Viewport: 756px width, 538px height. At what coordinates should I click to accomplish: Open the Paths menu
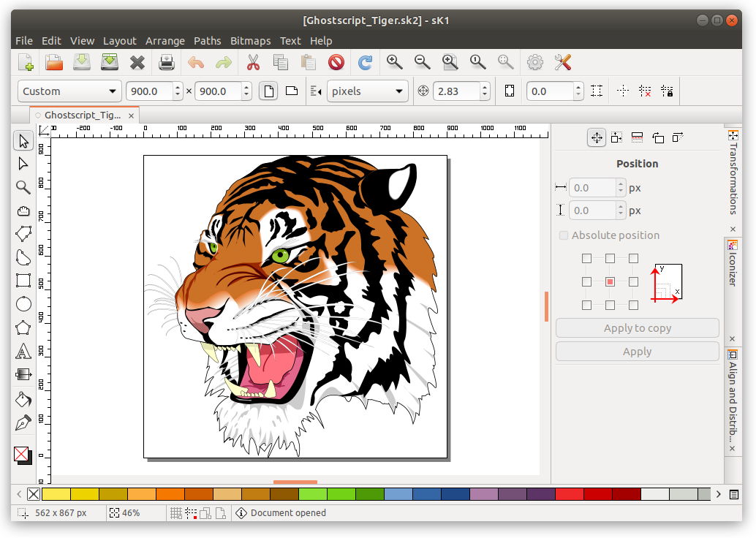tap(208, 41)
